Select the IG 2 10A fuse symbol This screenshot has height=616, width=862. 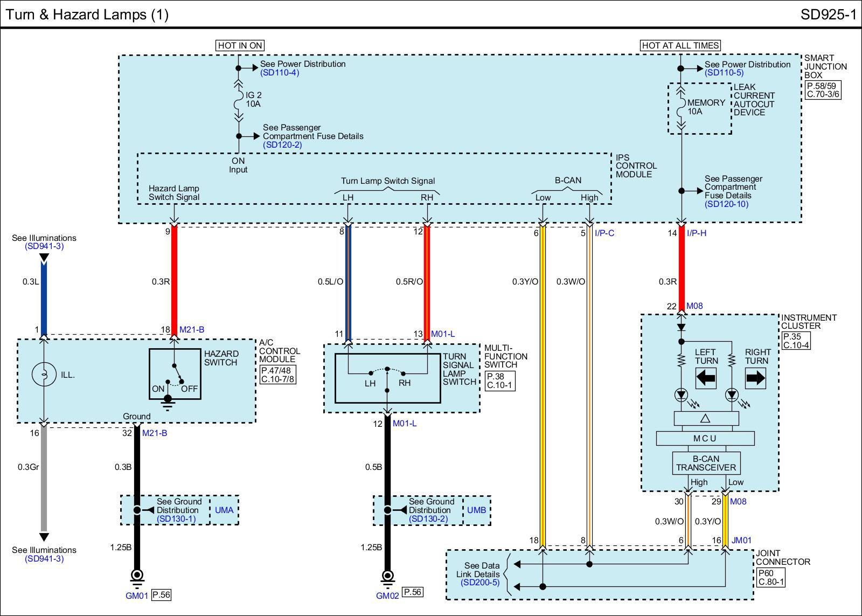point(238,100)
